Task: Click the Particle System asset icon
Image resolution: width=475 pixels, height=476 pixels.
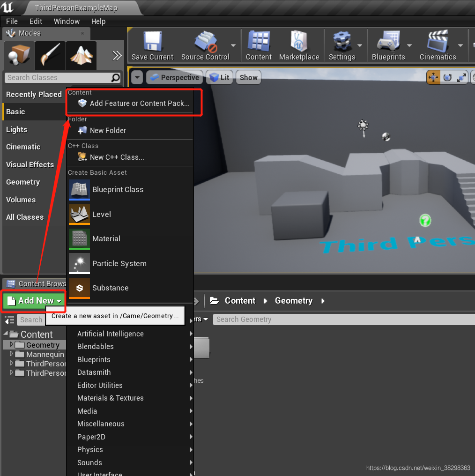Action: click(79, 263)
